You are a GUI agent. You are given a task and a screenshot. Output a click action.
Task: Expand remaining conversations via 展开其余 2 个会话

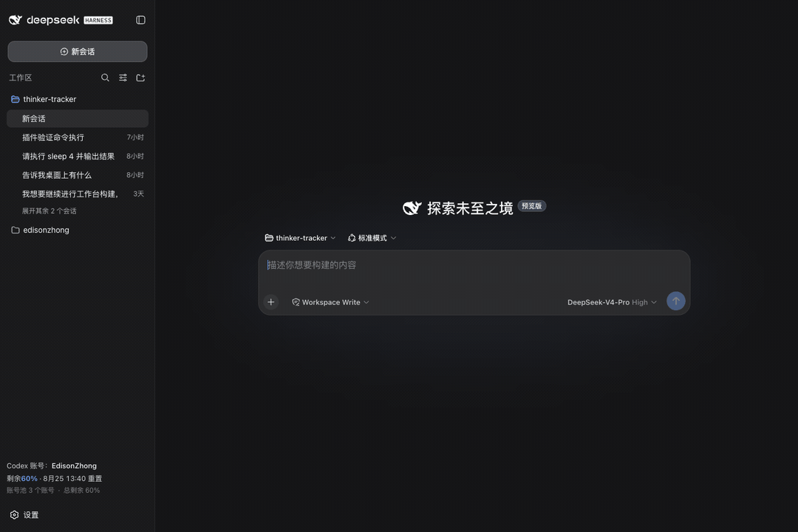tap(50, 211)
